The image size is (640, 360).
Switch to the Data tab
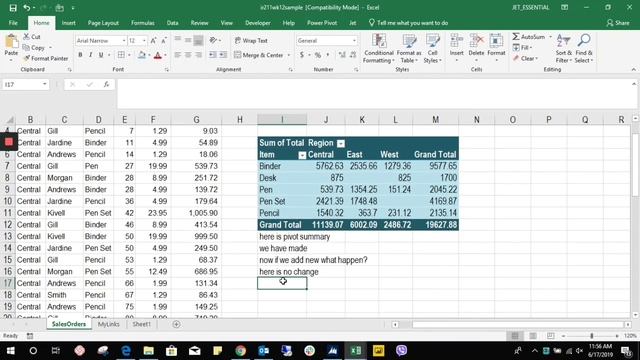pos(172,23)
